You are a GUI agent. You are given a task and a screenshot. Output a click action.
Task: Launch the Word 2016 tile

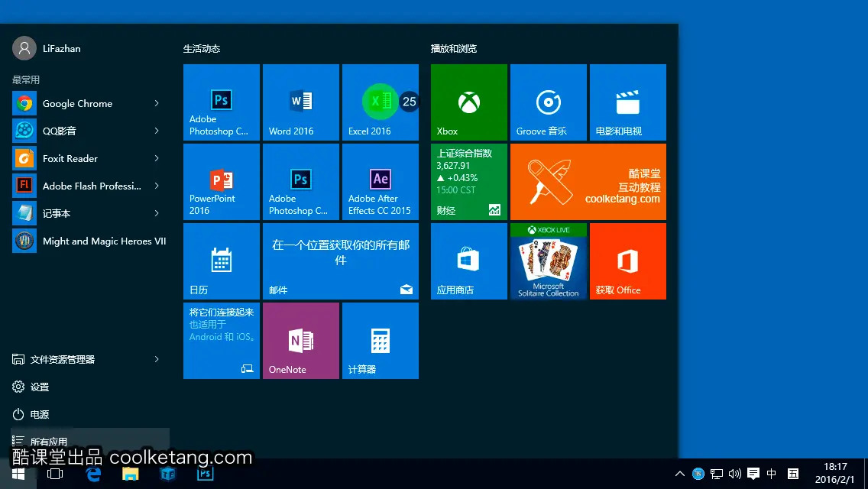click(300, 102)
